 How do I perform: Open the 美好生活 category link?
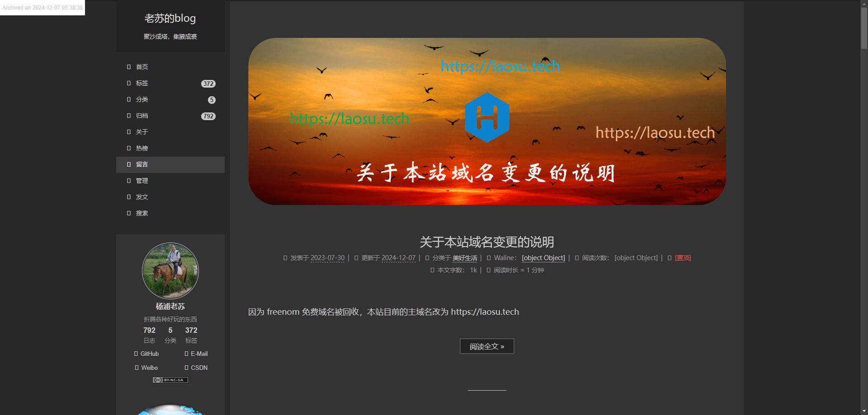pos(465,258)
